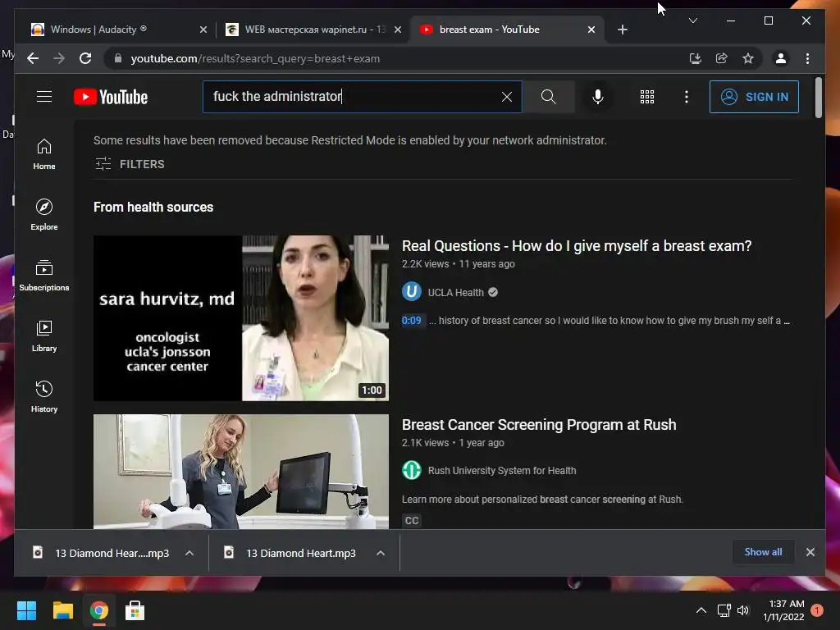The image size is (840, 630).
Task: Open a new browser tab
Action: [x=622, y=30]
